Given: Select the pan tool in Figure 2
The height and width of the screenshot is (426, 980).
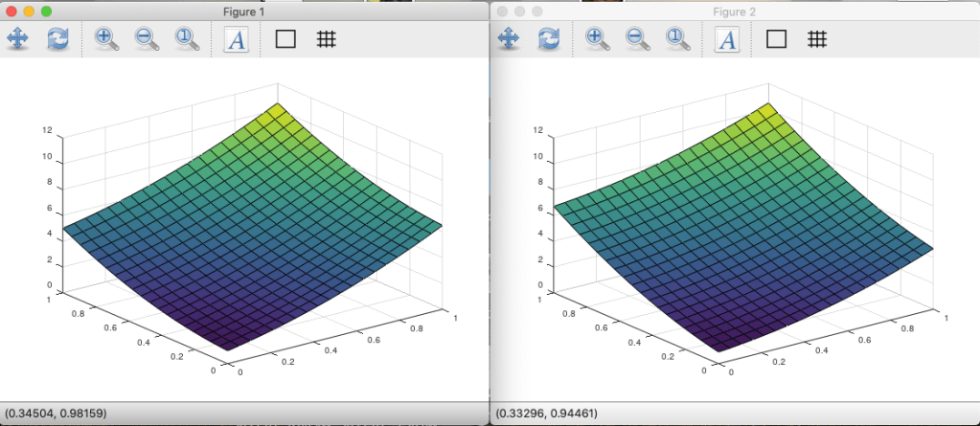Looking at the screenshot, I should coord(508,39).
